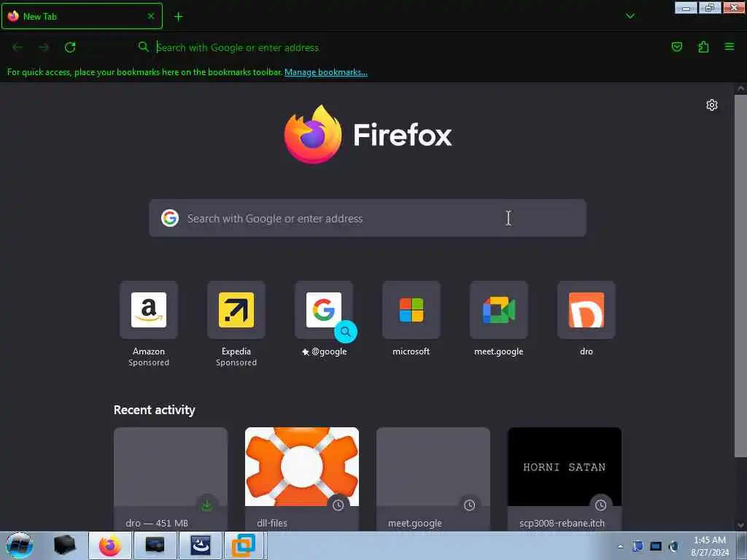Open the Windows Start orb
747x560 pixels.
tap(20, 545)
